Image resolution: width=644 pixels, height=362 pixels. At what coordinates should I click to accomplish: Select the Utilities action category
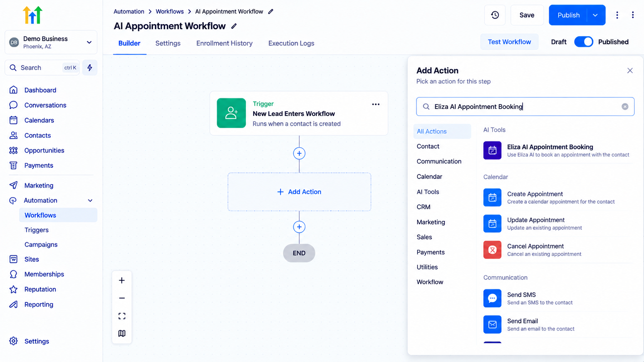[427, 267]
